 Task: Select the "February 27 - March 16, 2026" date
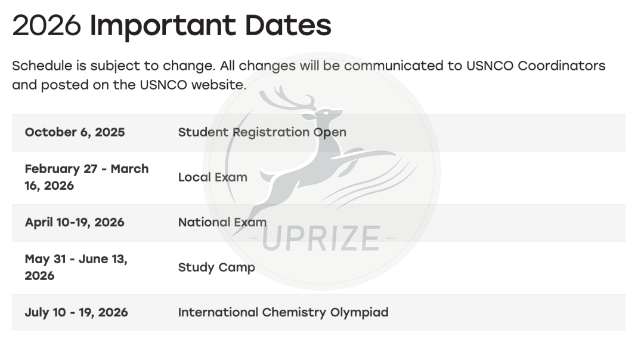click(x=86, y=177)
